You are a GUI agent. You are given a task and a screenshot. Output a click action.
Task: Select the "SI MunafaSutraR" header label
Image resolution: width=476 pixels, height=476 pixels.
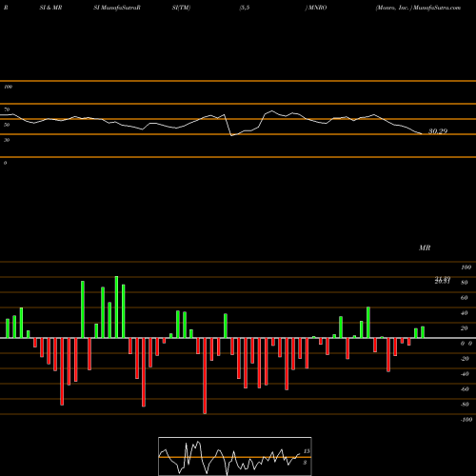[117, 8]
